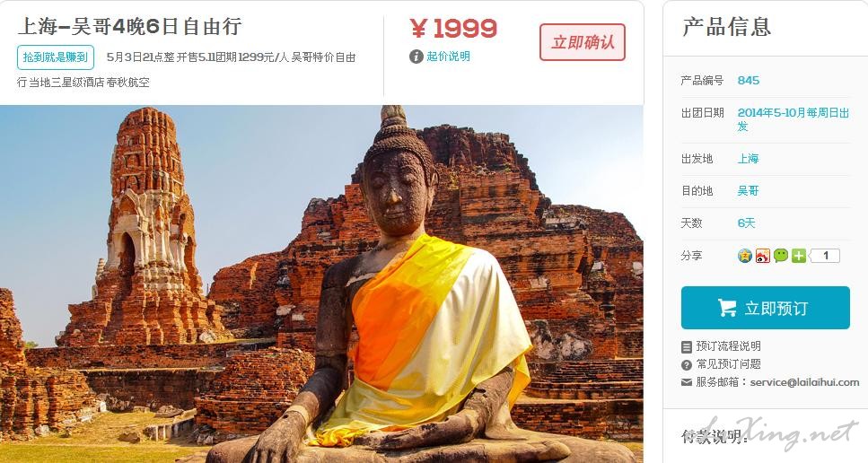Open the 起价说明 price explanation link
The image size is (868, 463).
tap(449, 57)
